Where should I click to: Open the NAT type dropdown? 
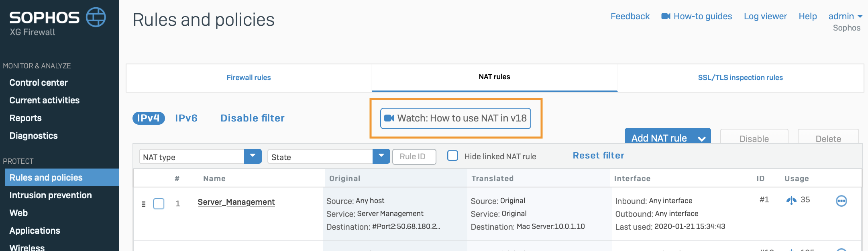[253, 156]
